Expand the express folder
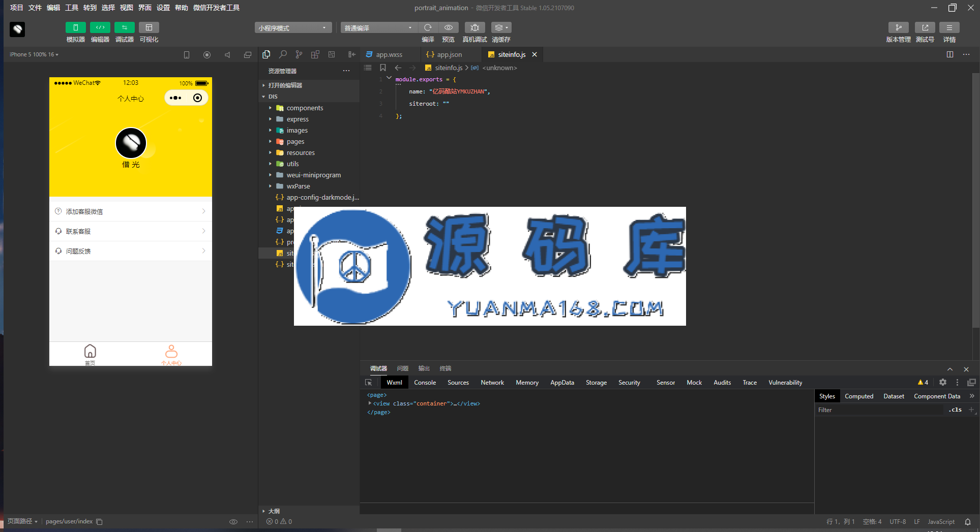Screen dimensions: 980x532 pos(309,119)
